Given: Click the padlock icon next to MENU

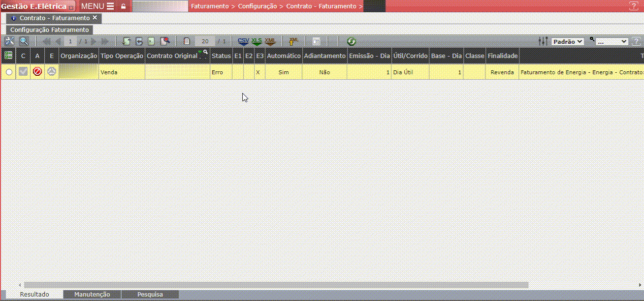Looking at the screenshot, I should click(123, 6).
